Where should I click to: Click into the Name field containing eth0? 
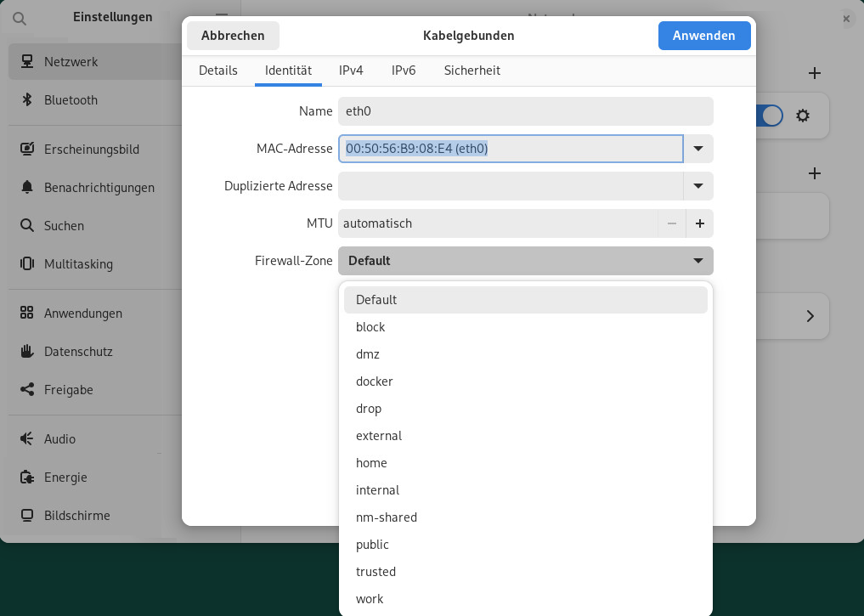point(525,111)
